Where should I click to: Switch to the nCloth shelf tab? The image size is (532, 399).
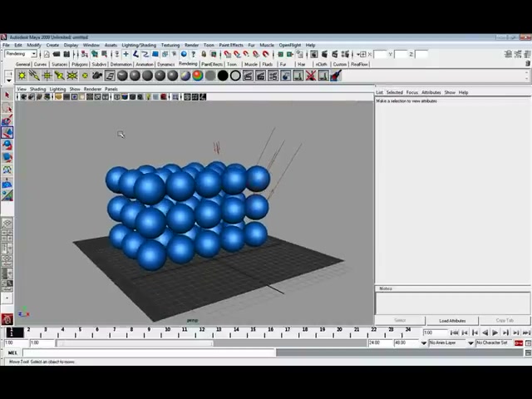tap(321, 64)
